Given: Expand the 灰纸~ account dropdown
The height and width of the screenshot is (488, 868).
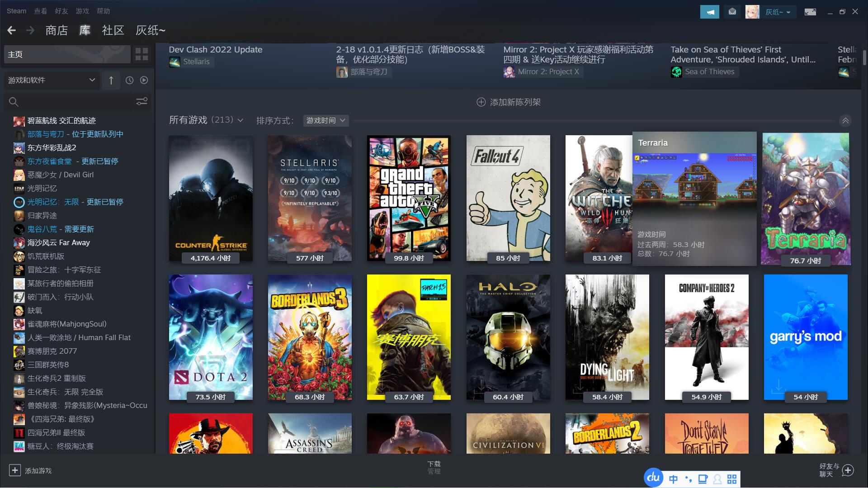Looking at the screenshot, I should (778, 12).
